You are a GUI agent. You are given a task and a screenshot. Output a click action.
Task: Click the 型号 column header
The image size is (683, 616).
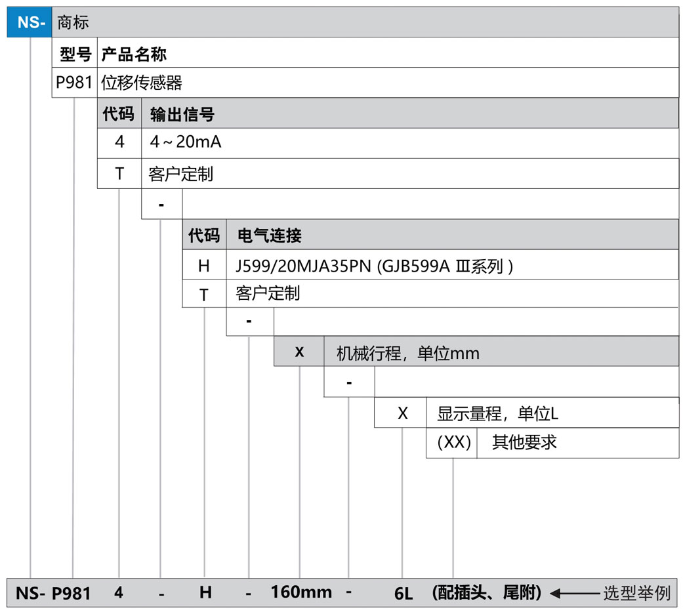pyautogui.click(x=75, y=53)
